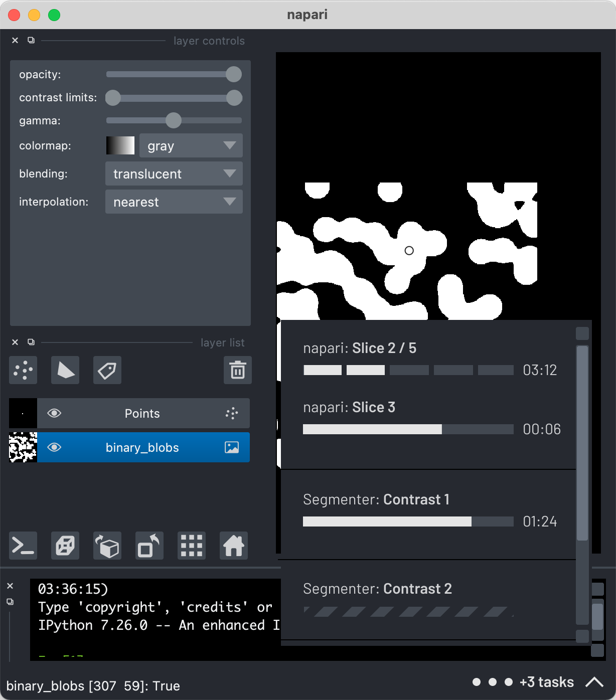
Task: Click Points layer type icon
Action: point(231,414)
